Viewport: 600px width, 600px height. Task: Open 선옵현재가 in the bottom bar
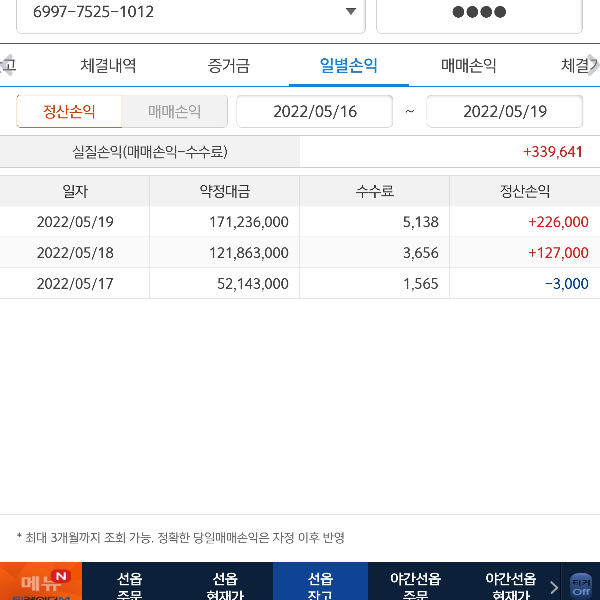tap(225, 584)
